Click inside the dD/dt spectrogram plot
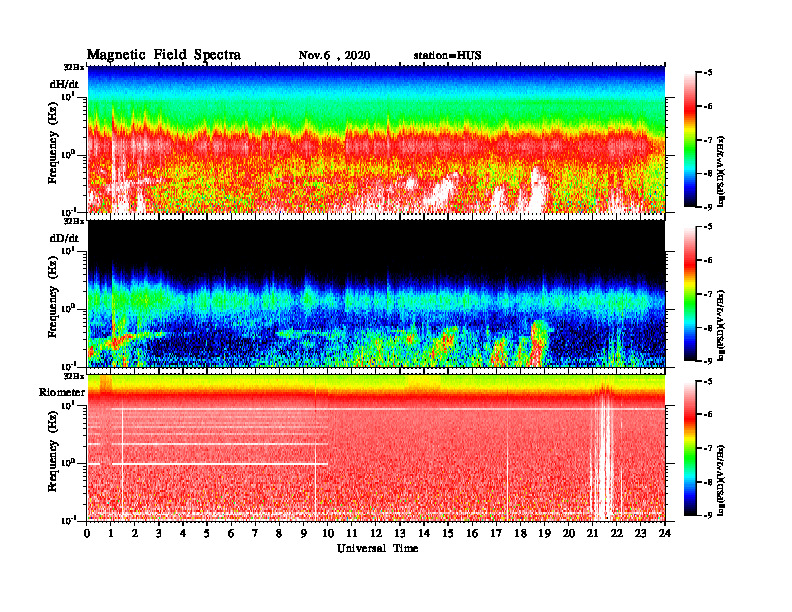 coord(376,293)
